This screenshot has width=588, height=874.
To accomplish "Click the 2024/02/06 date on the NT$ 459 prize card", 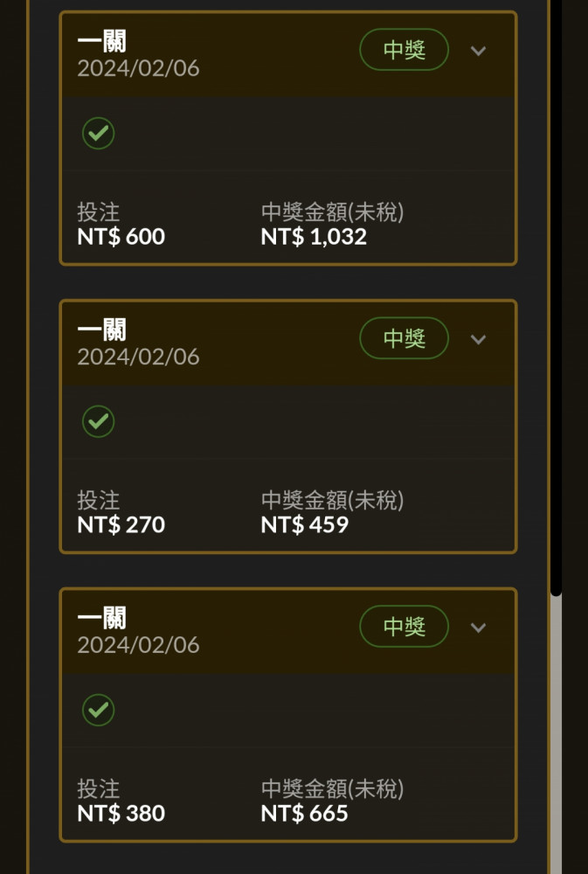I will [x=138, y=357].
